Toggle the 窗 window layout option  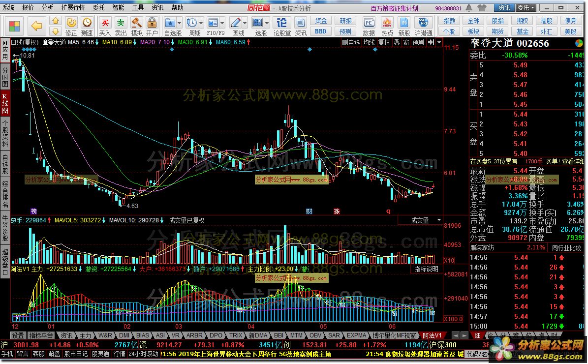406,43
